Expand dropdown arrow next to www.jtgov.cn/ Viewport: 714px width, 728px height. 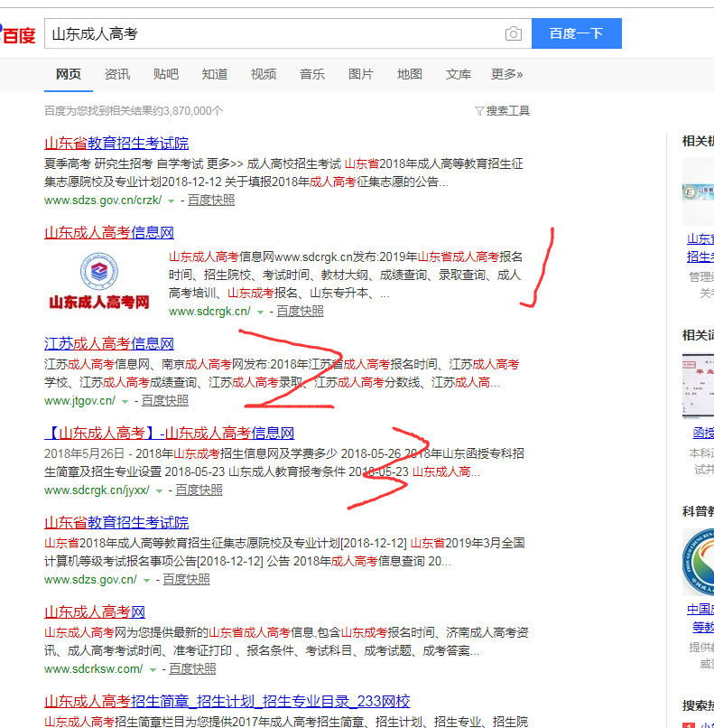(125, 401)
